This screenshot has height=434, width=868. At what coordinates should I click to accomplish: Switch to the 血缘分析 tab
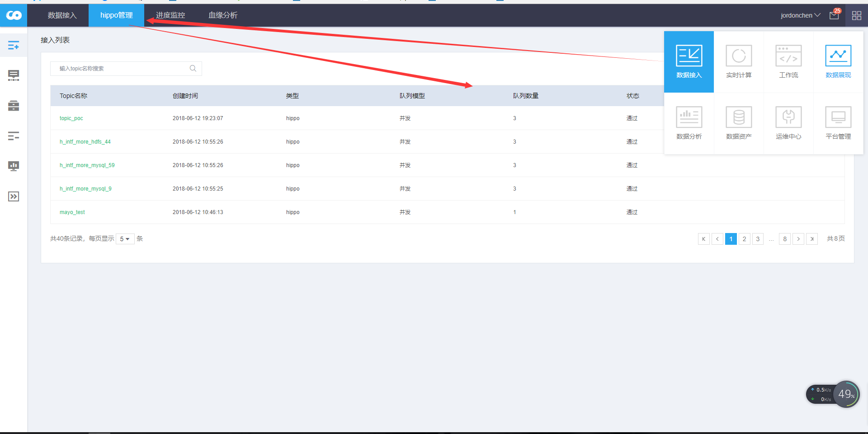223,15
